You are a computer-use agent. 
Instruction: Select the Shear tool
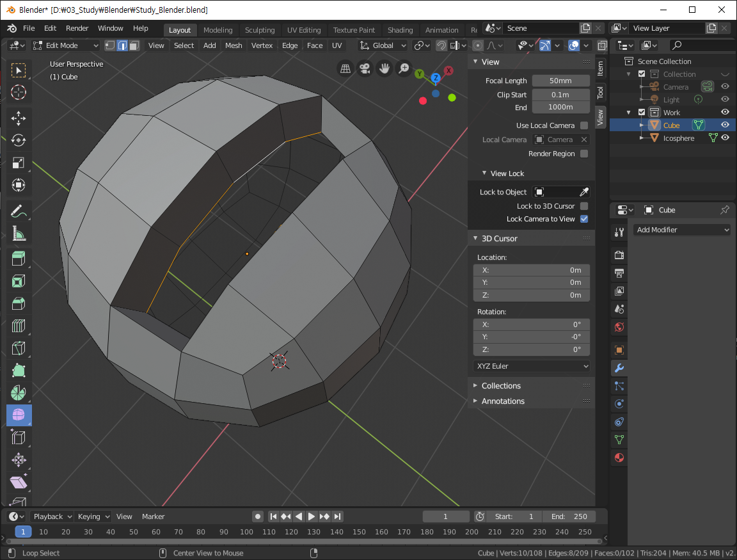19,482
